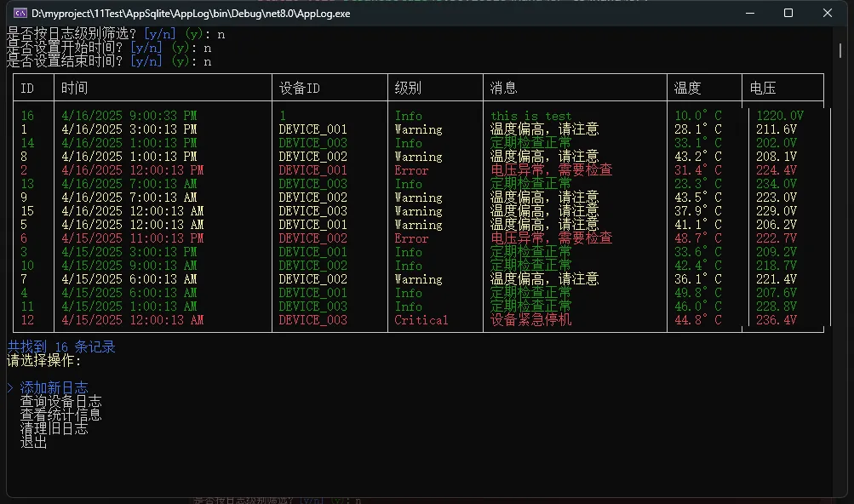Minimize the AppLog.exe console window
854x504 pixels.
pos(748,14)
